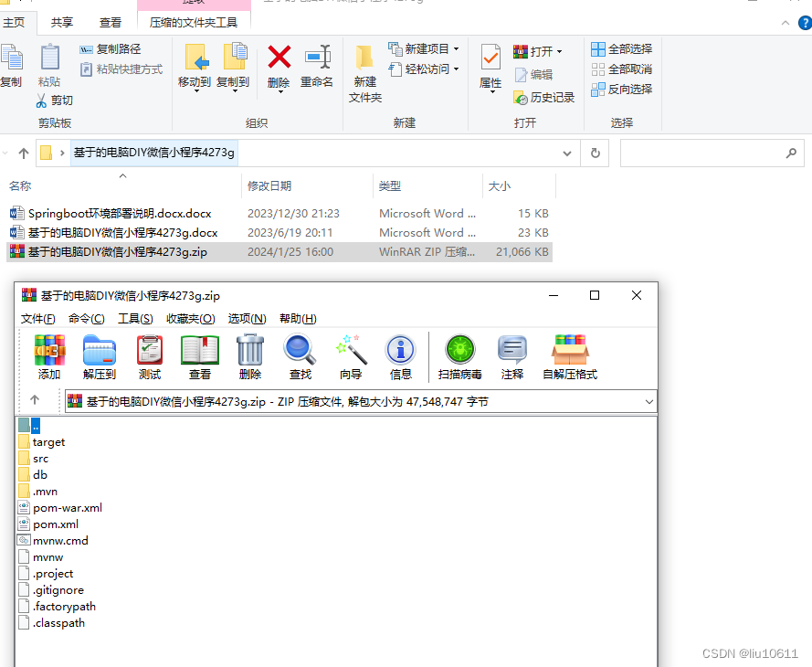Expand the Easy access (轻松访问) dropdown
This screenshot has height=667, width=812.
coord(456,69)
